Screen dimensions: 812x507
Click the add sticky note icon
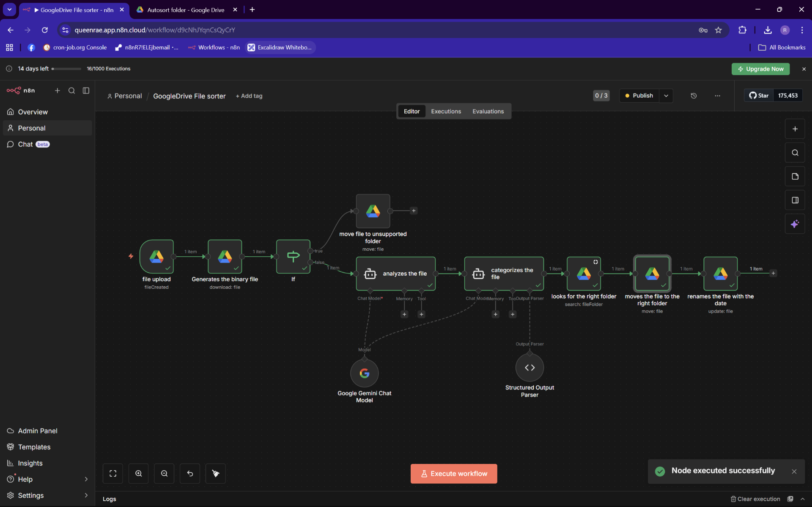coord(795,176)
